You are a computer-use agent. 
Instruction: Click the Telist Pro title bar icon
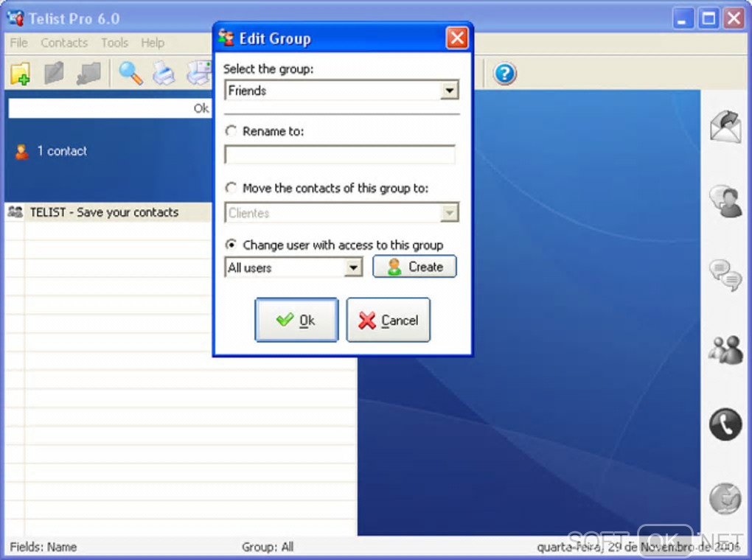point(15,18)
